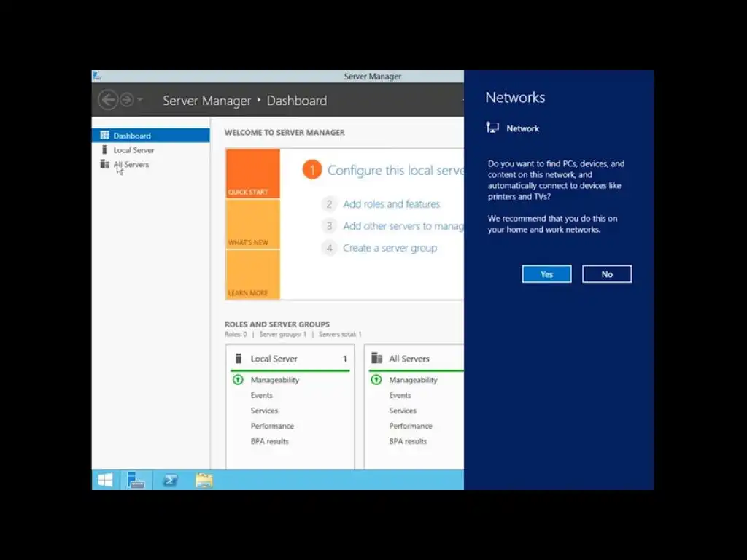Open Performance under Local Server tile
Viewport: 747px width, 560px height.
(272, 426)
